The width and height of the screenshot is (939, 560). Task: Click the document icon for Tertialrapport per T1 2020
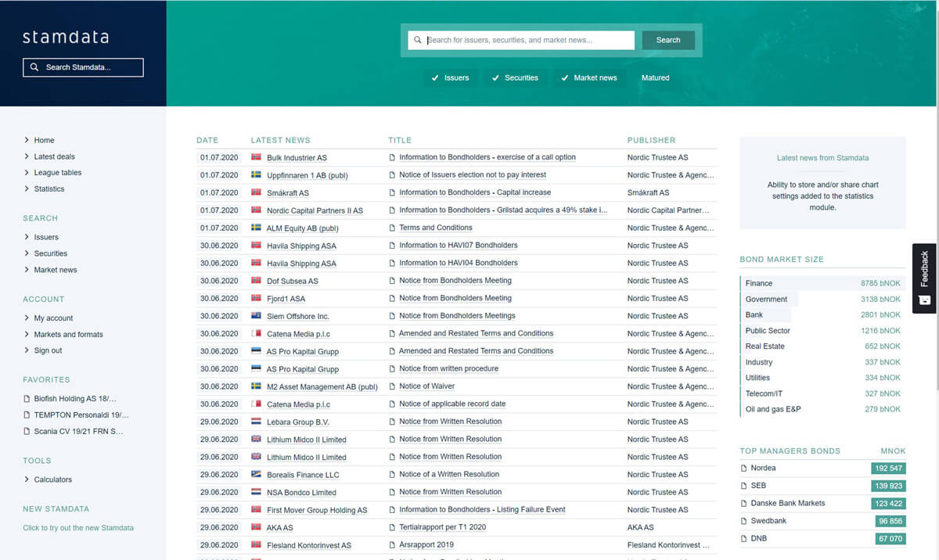point(393,527)
